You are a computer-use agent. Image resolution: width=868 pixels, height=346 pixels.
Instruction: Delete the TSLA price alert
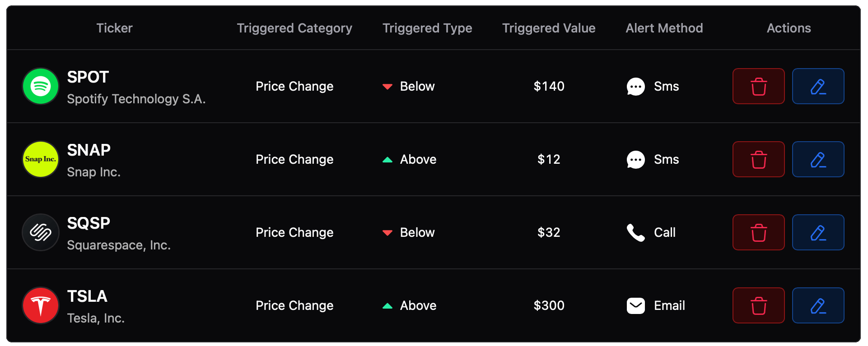(x=758, y=305)
